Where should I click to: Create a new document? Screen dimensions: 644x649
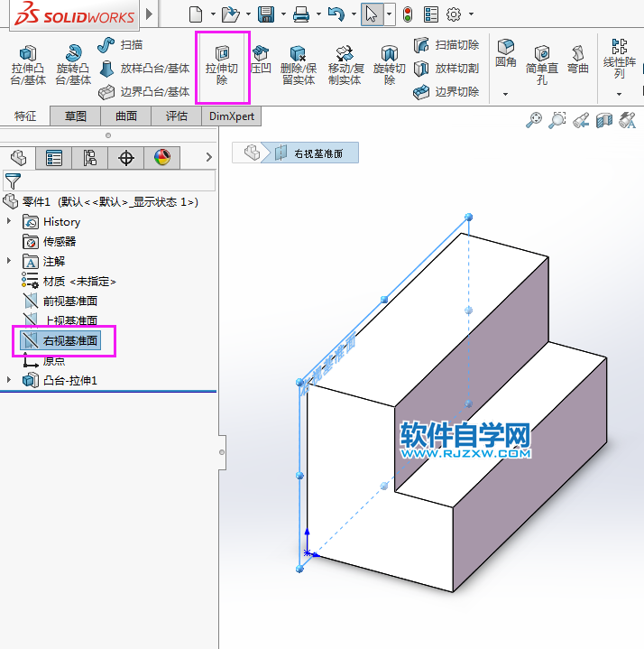tap(196, 14)
